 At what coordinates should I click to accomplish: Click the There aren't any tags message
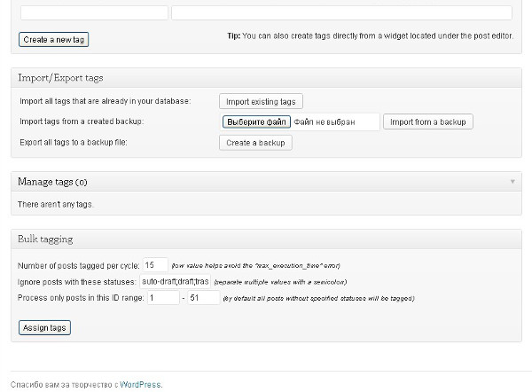[55, 204]
